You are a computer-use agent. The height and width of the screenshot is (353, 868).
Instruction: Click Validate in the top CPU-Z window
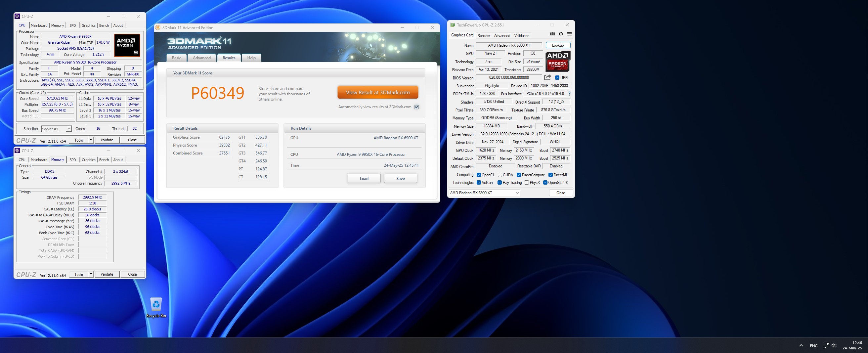[107, 140]
